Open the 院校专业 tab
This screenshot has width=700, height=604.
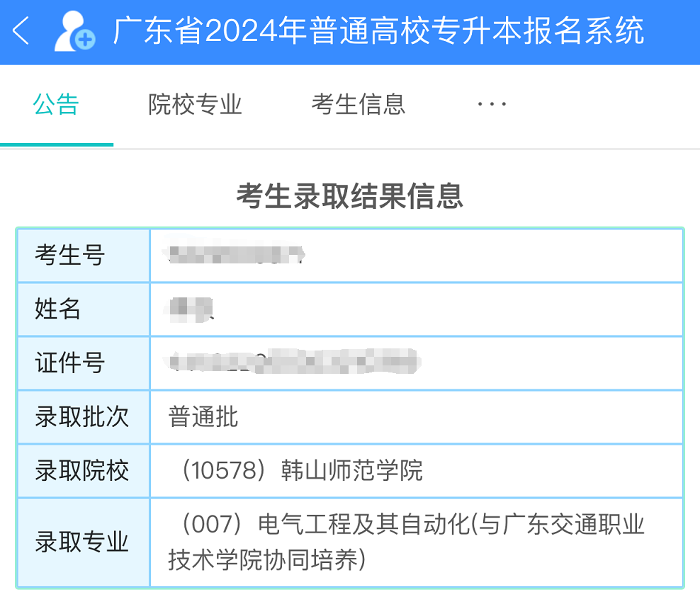pos(195,105)
